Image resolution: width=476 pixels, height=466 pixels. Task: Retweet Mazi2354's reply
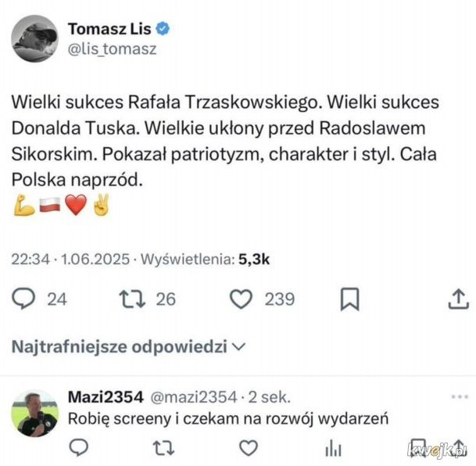pyautogui.click(x=163, y=448)
